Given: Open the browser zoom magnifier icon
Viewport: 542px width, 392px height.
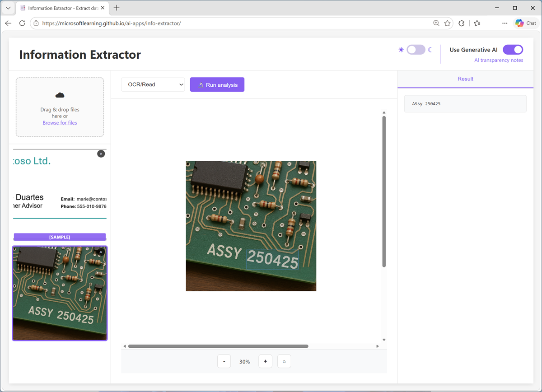Looking at the screenshot, I should (x=436, y=23).
